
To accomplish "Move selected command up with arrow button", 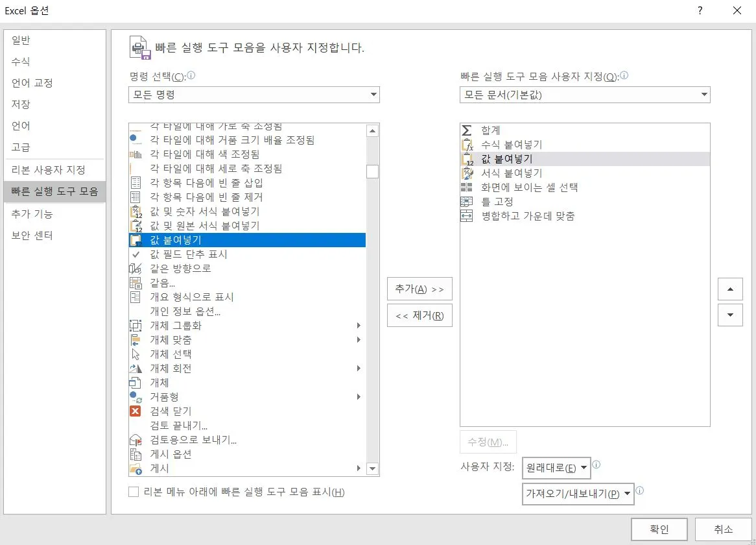I will point(731,289).
